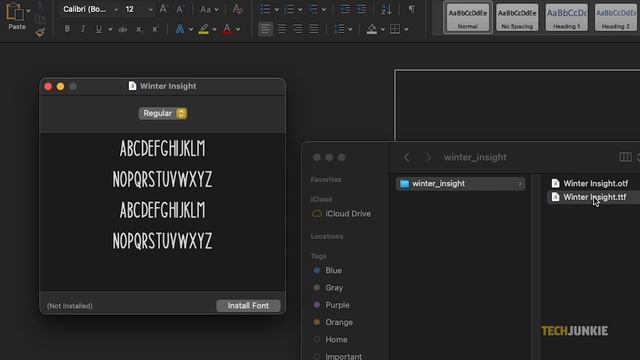Go back in Finder window
This screenshot has height=360, width=640.
(x=406, y=157)
